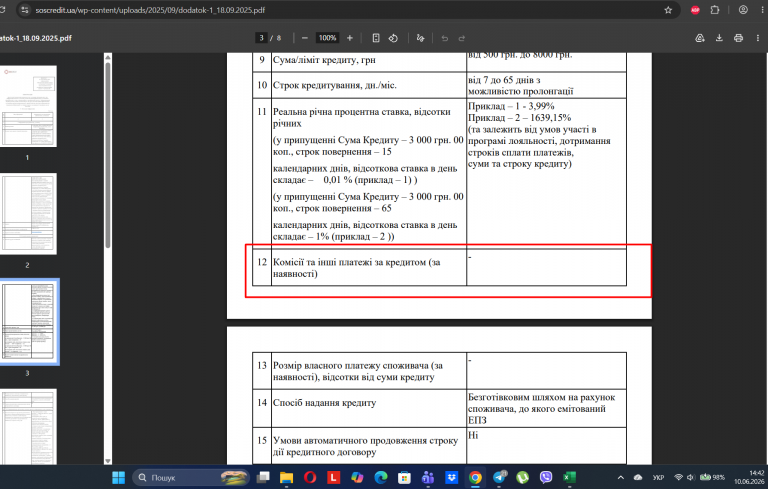This screenshot has height=489, width=768.
Task: Click the OneDrive cloud tray icon
Action: [638, 477]
